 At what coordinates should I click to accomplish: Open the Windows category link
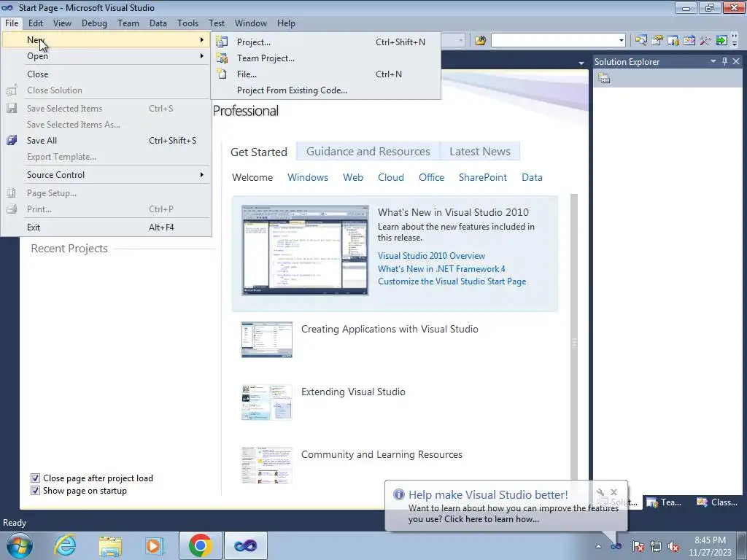(x=308, y=177)
